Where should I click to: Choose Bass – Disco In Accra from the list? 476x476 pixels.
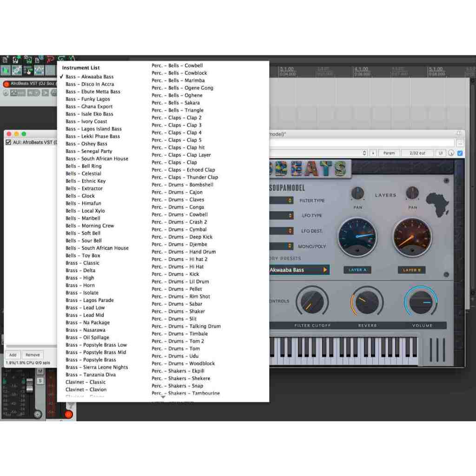pos(90,84)
